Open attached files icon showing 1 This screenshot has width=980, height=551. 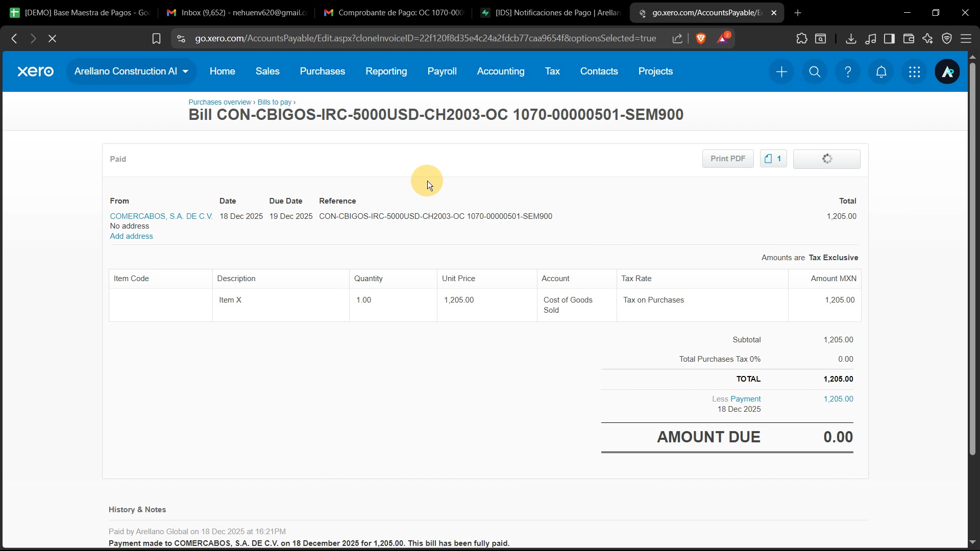(x=773, y=159)
